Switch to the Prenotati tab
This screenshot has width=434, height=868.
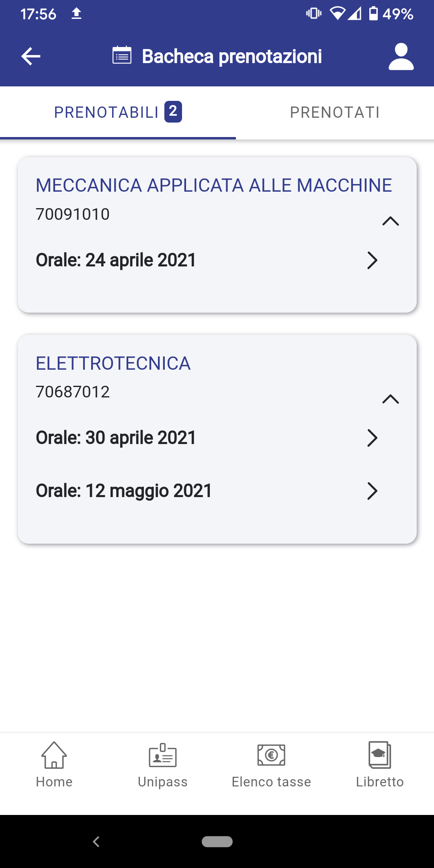pyautogui.click(x=335, y=113)
